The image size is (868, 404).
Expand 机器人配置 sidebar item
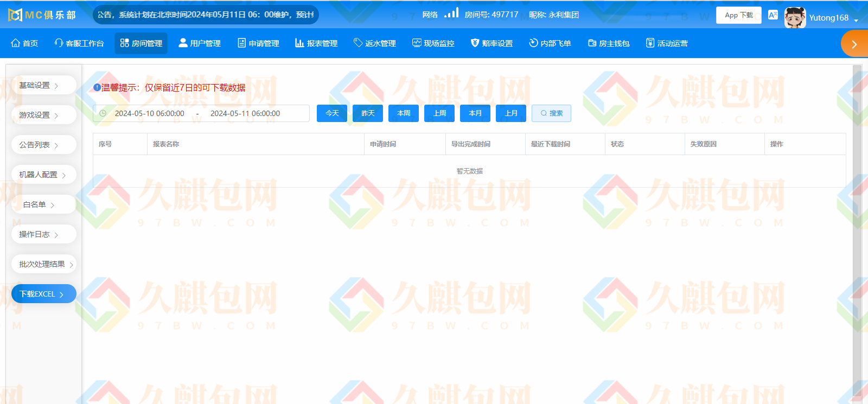point(43,175)
